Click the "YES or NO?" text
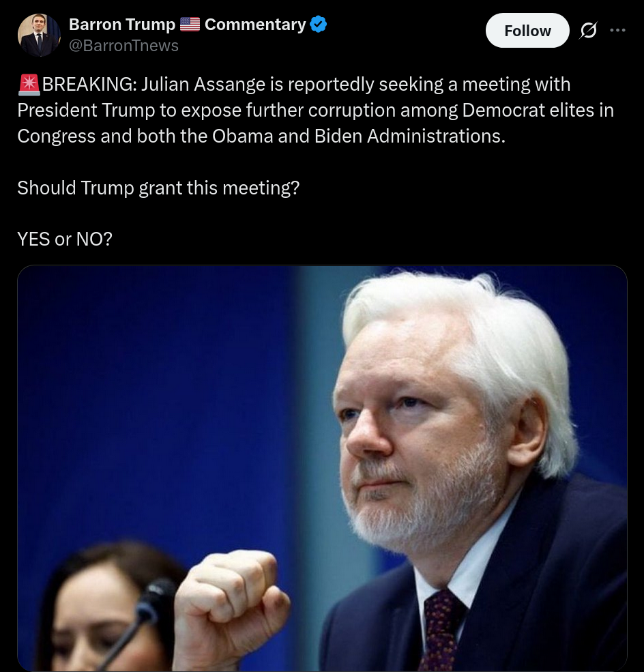Image resolution: width=644 pixels, height=672 pixels. [65, 239]
